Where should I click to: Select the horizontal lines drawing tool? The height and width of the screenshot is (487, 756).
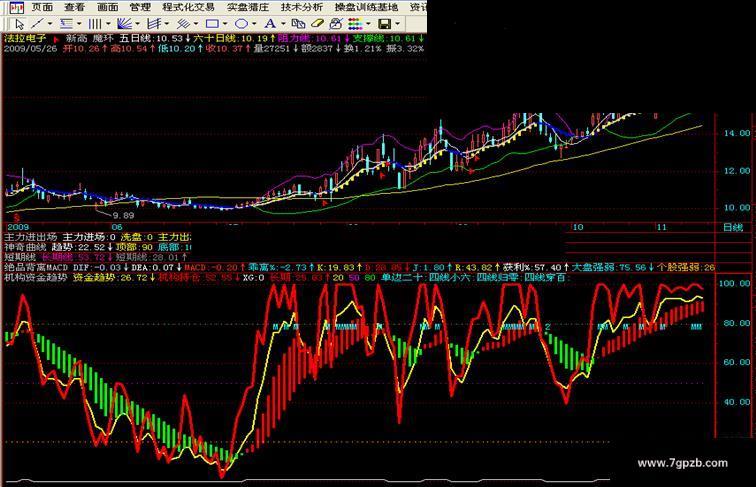click(x=67, y=24)
